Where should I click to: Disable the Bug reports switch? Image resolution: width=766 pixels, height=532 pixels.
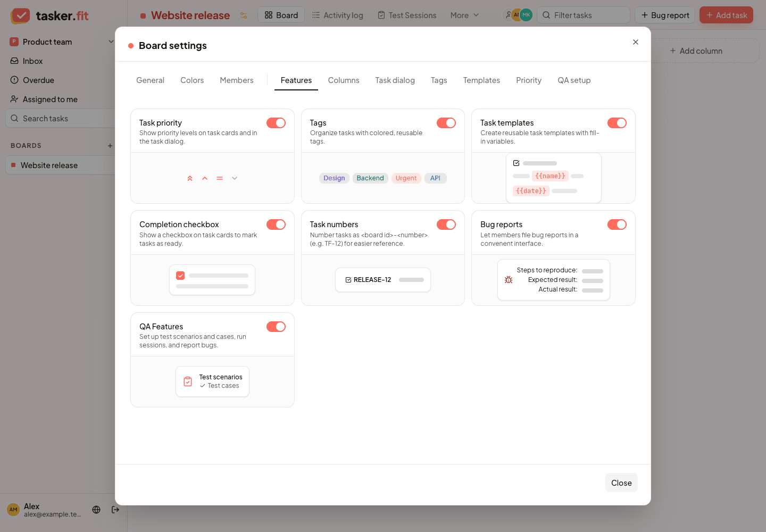click(617, 225)
